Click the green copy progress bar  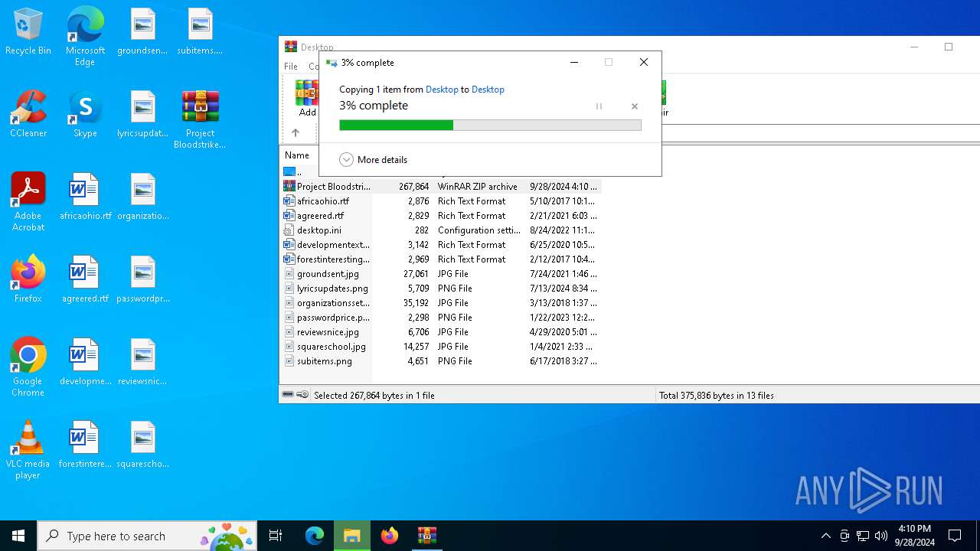(490, 125)
